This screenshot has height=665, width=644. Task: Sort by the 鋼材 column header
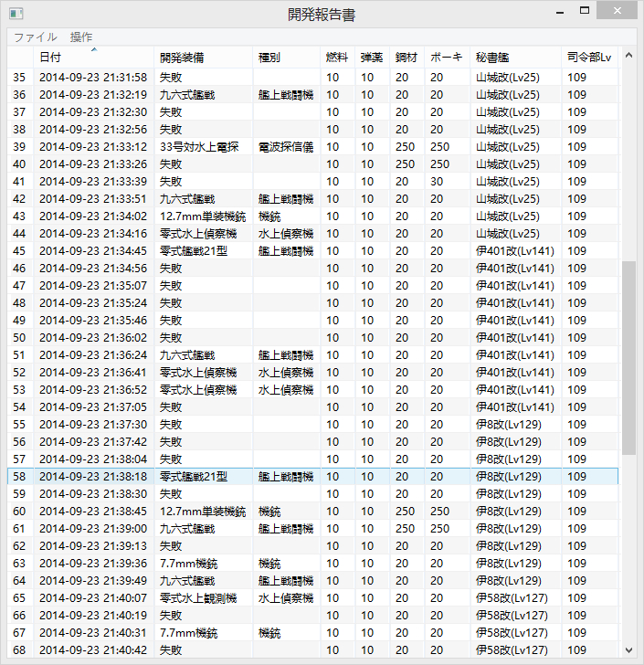407,58
